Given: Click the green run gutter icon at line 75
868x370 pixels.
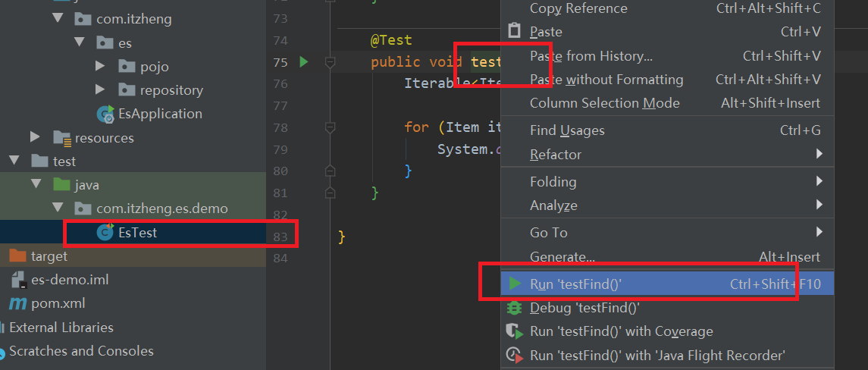Looking at the screenshot, I should click(x=303, y=62).
